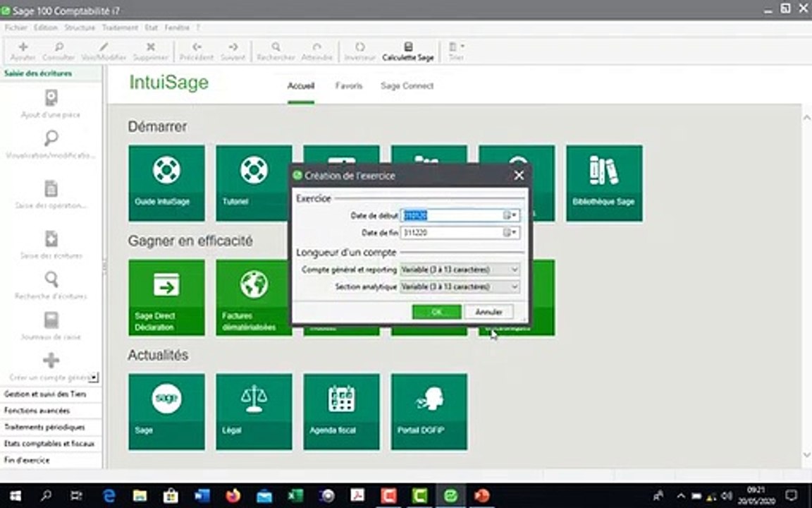Open the ? help menu
This screenshot has height=508, width=812.
tap(197, 28)
